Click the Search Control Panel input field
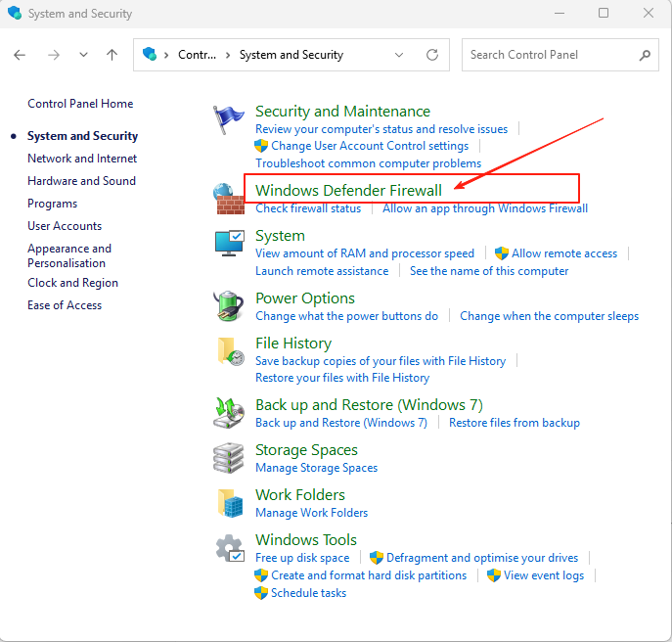Image resolution: width=672 pixels, height=642 pixels. [560, 55]
